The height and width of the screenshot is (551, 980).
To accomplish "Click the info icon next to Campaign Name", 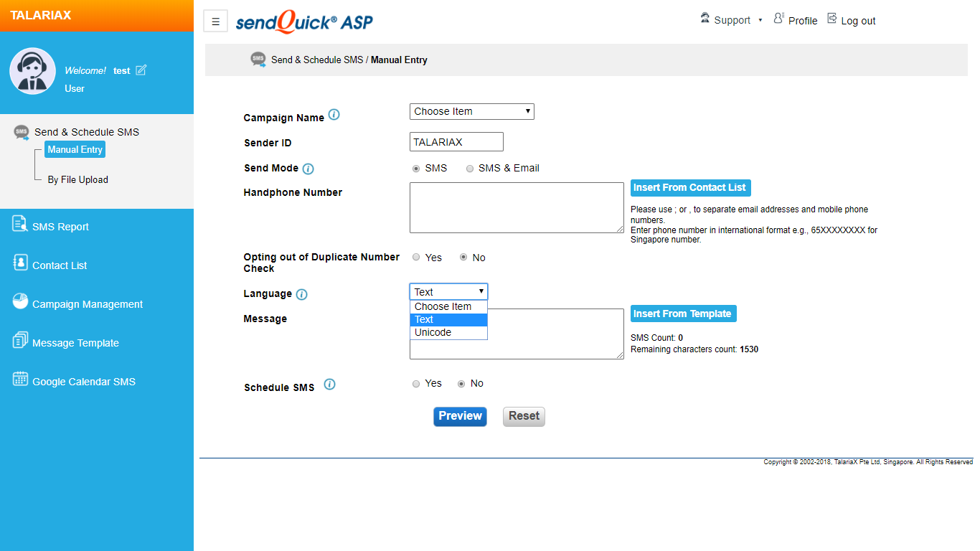I will point(334,115).
